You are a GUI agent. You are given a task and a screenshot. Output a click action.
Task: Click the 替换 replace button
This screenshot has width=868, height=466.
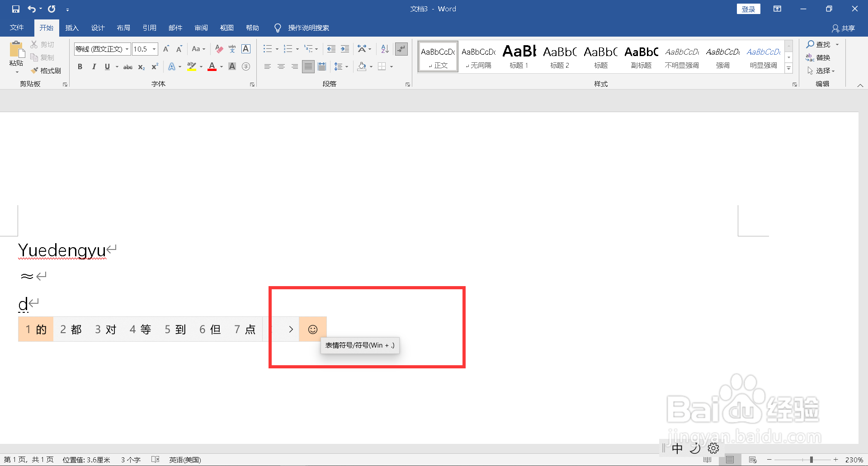[818, 57]
